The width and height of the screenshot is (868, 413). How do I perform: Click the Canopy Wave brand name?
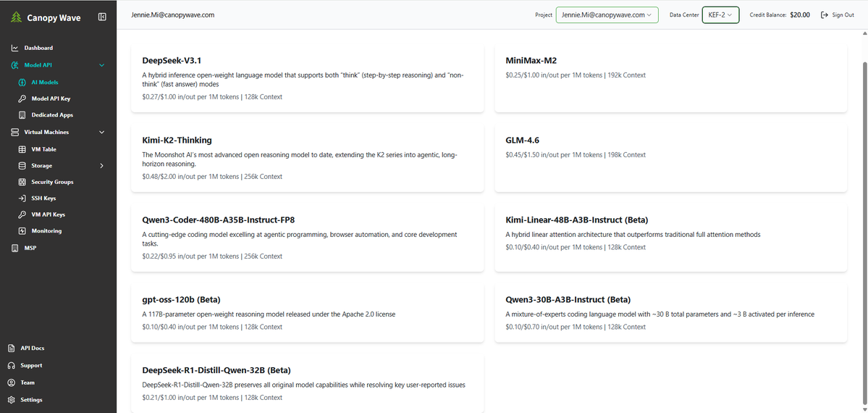tap(54, 17)
